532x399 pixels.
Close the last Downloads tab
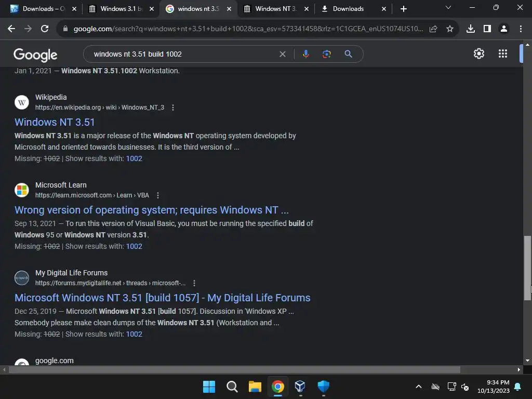[x=384, y=9]
